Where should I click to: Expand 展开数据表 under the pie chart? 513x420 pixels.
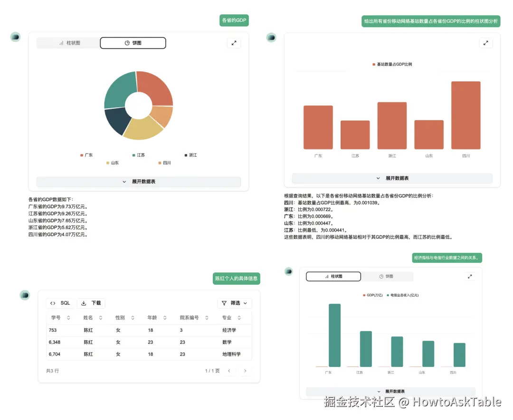(138, 182)
